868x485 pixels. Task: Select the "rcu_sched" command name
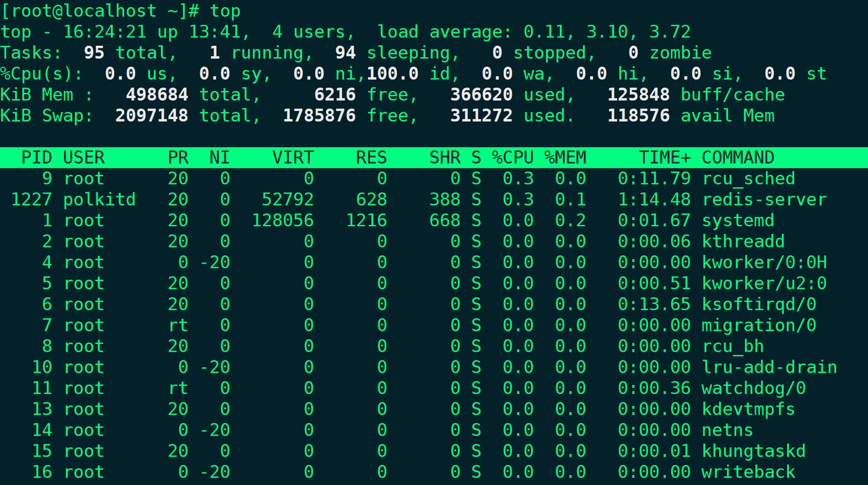(x=749, y=179)
